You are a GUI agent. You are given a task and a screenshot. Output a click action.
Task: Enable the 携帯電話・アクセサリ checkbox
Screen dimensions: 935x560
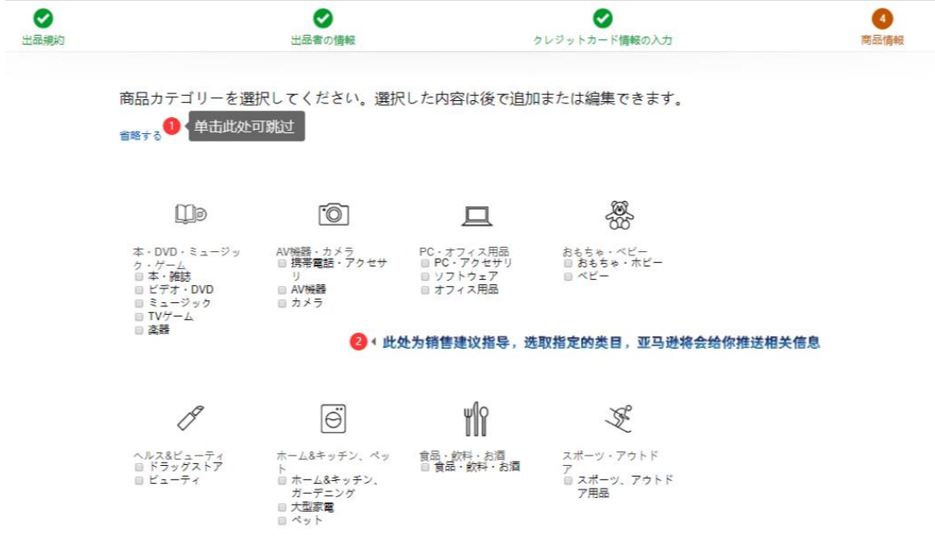pos(281,265)
